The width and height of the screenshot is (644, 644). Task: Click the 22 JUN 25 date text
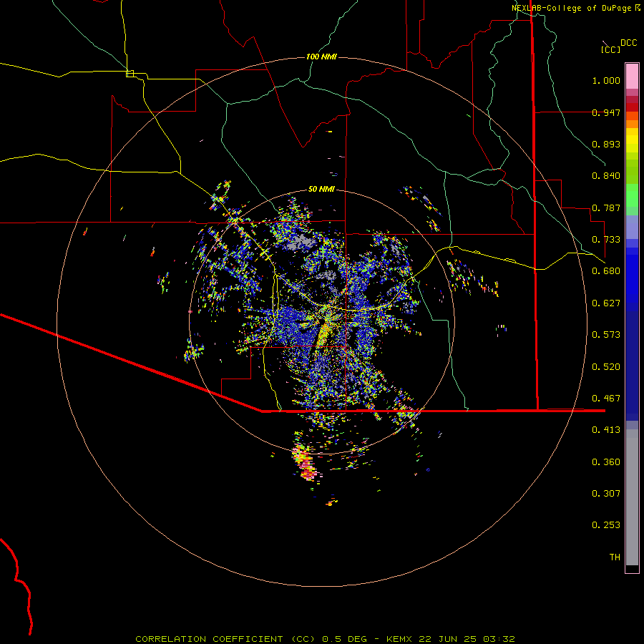(x=447, y=639)
